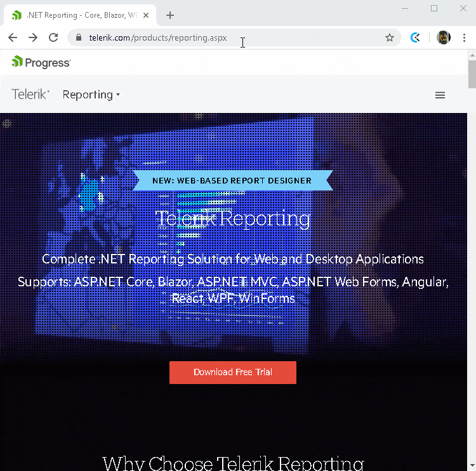Focus the address bar URL field
Image resolution: width=476 pixels, height=471 pixels.
[234, 37]
